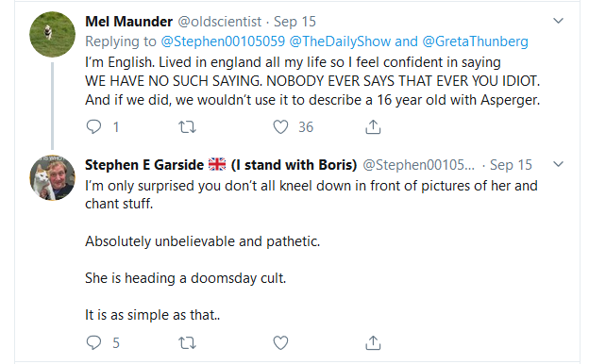Open @Stephen00105059 mention link
This screenshot has height=364, width=589.
(223, 41)
